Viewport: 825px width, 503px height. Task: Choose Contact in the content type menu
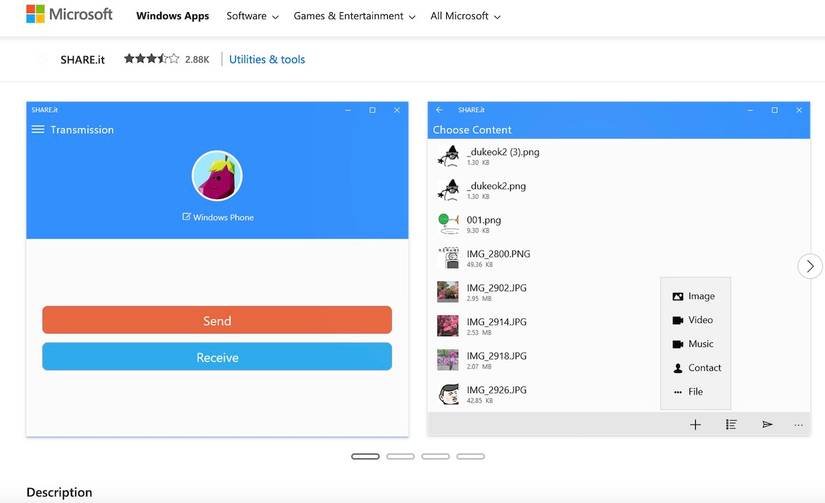coord(697,368)
